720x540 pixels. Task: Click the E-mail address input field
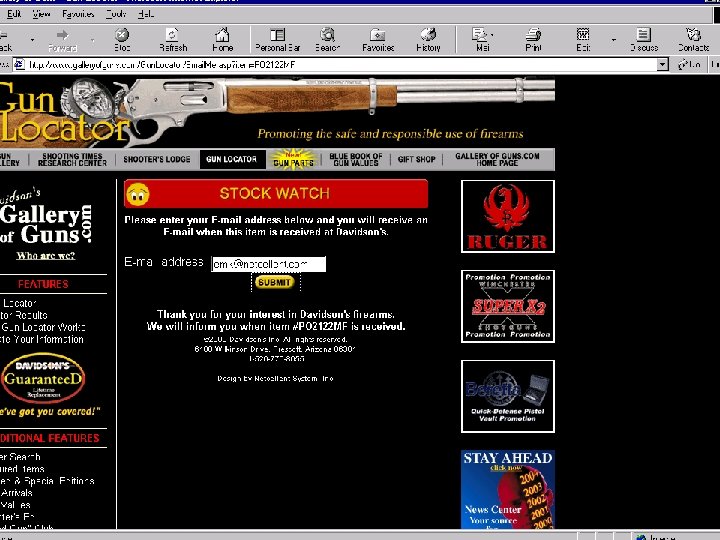tap(269, 264)
